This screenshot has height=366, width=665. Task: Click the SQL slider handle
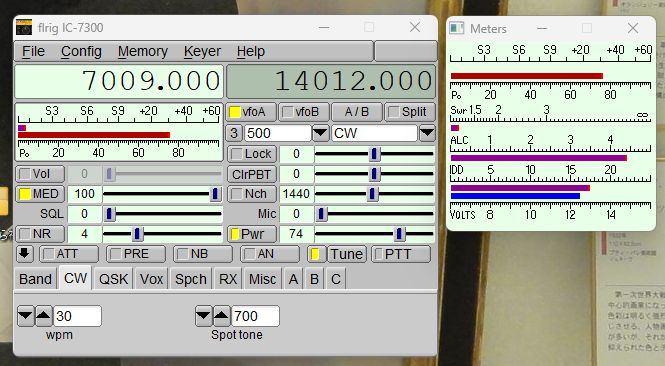(109, 214)
